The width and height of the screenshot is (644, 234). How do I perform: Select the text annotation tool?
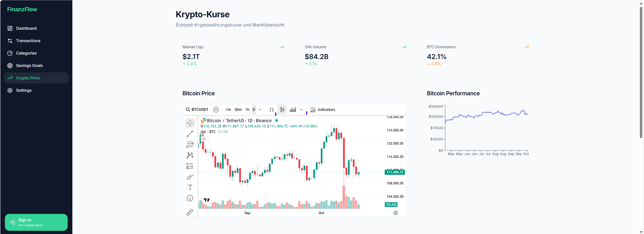tap(190, 187)
